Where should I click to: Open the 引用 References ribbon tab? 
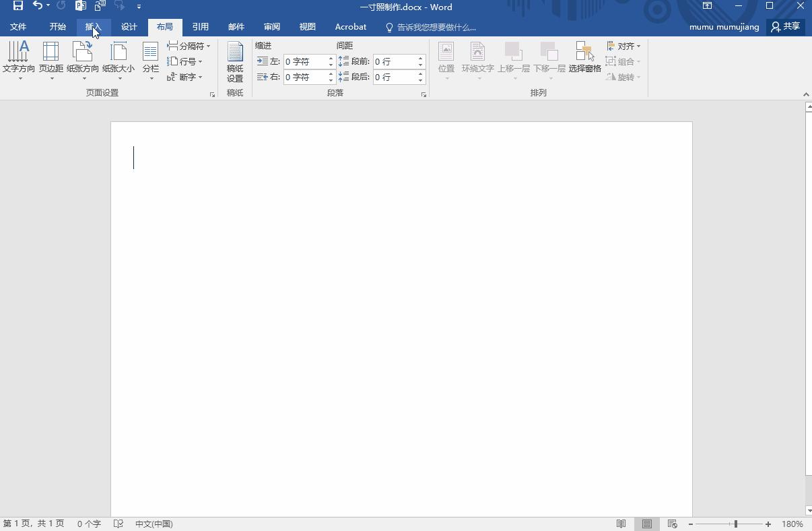point(200,27)
